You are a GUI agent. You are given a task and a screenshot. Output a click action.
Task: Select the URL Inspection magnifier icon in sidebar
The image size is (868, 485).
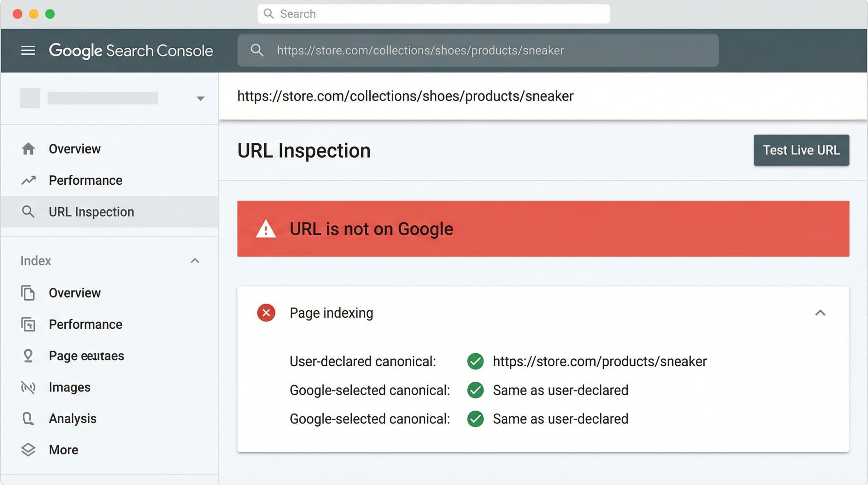pyautogui.click(x=28, y=212)
